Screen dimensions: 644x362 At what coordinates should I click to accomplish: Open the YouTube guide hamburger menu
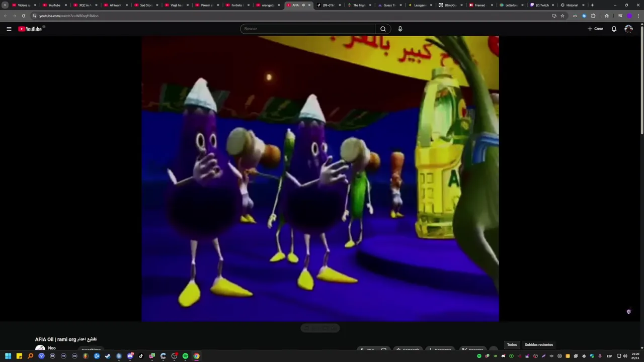click(9, 29)
